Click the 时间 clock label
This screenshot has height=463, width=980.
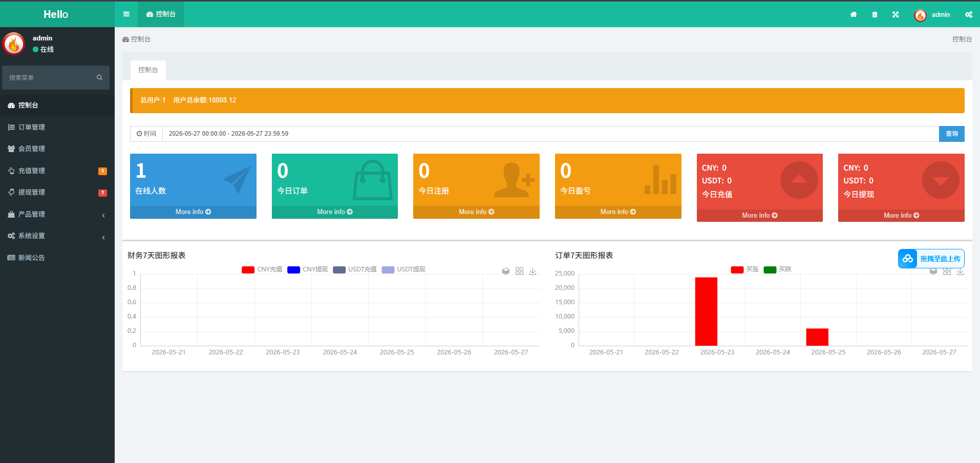[x=146, y=134]
